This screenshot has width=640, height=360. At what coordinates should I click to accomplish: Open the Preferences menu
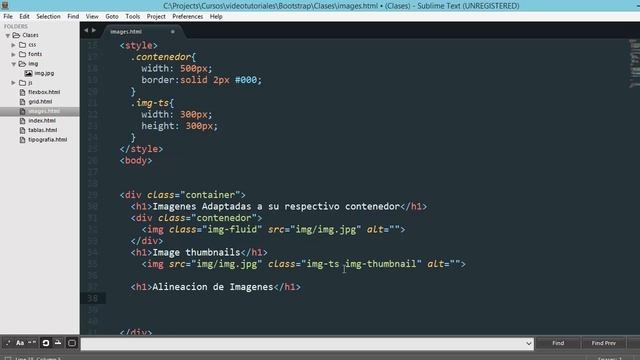187,16
